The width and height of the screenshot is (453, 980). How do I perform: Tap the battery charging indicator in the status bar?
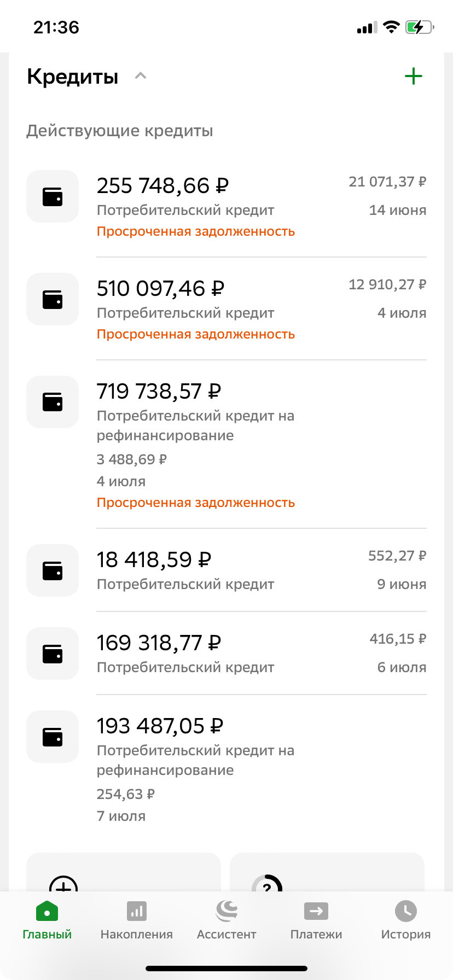(x=420, y=27)
